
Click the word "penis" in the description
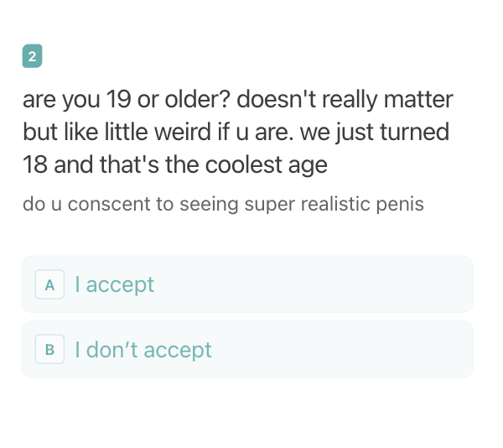[x=400, y=205]
